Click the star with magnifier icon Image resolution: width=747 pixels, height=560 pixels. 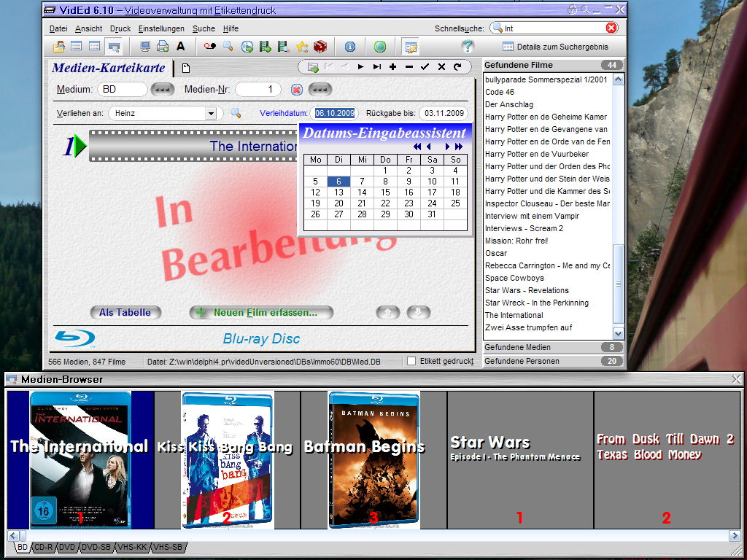[302, 47]
